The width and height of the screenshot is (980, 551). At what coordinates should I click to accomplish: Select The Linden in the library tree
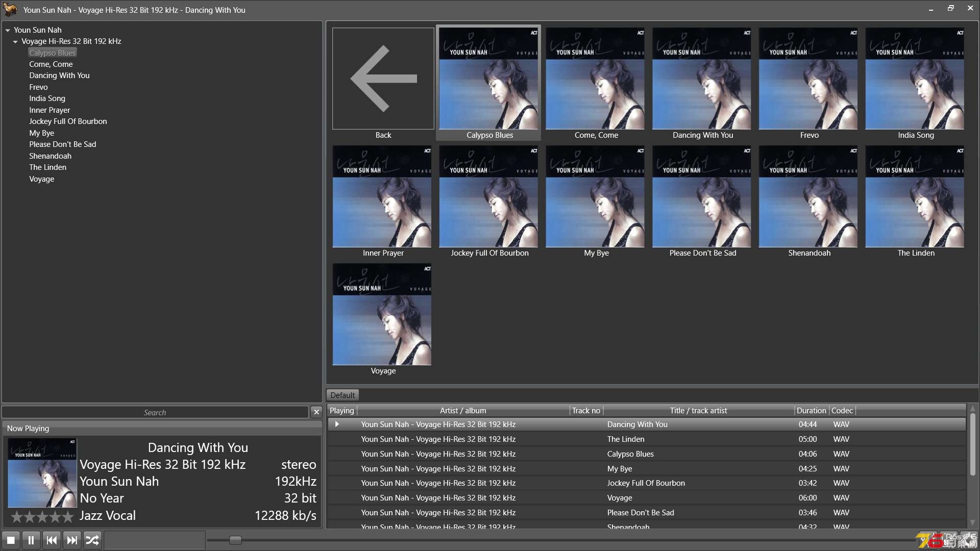47,167
